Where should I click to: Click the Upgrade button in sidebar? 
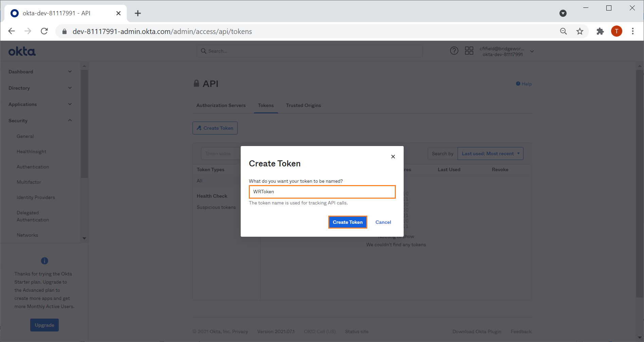coord(44,325)
